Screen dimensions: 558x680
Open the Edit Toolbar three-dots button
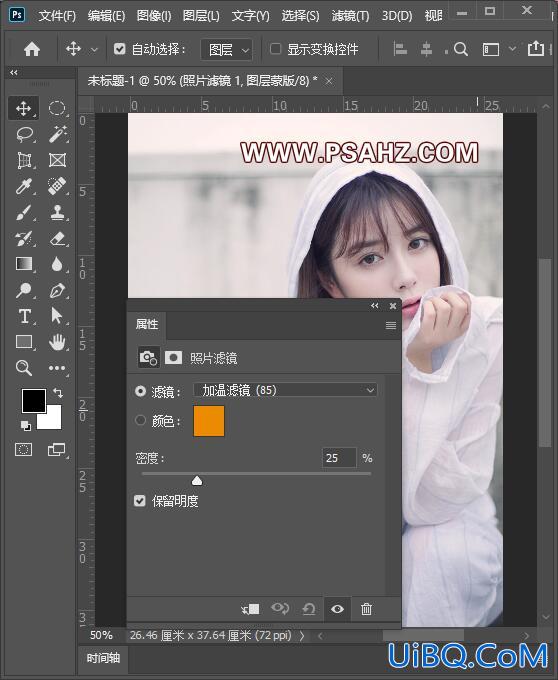click(57, 368)
